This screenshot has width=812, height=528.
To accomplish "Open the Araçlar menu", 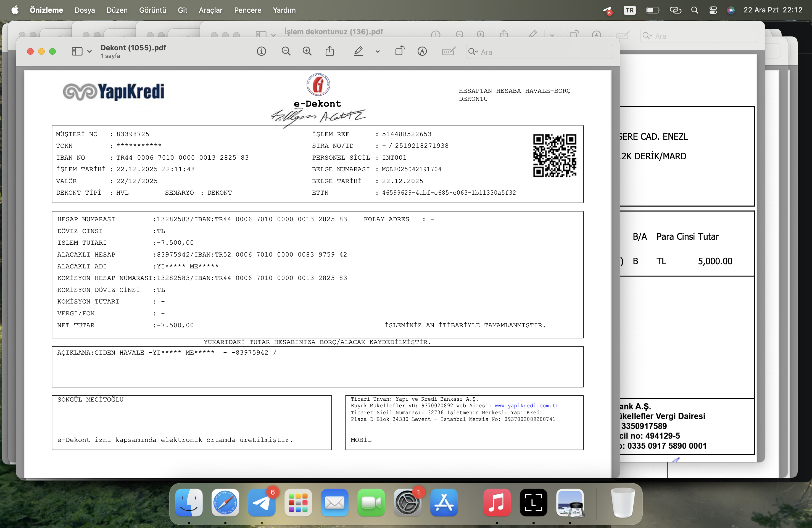I will coord(210,10).
